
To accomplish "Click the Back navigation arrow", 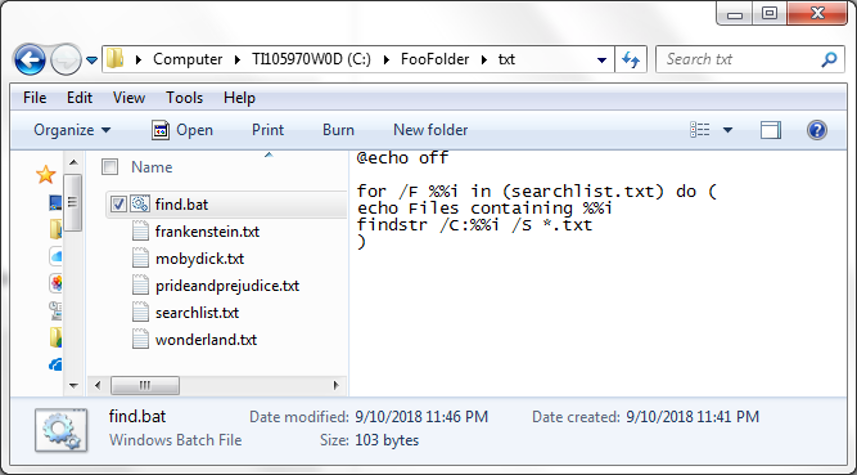I will (30, 59).
